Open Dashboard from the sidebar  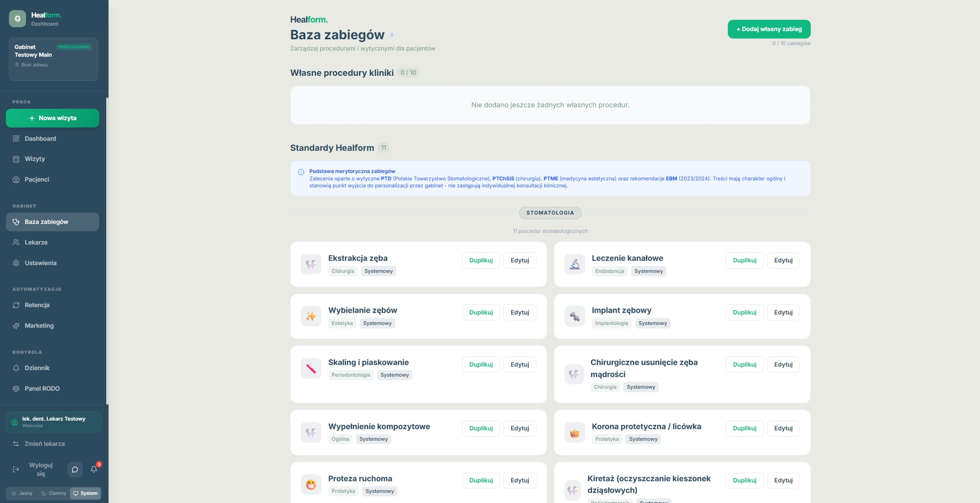(x=52, y=139)
